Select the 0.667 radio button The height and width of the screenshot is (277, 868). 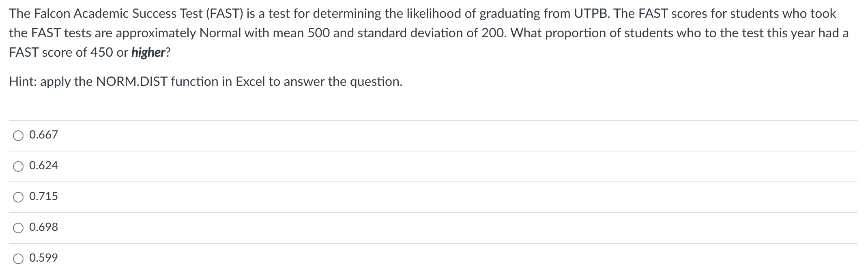click(x=18, y=136)
